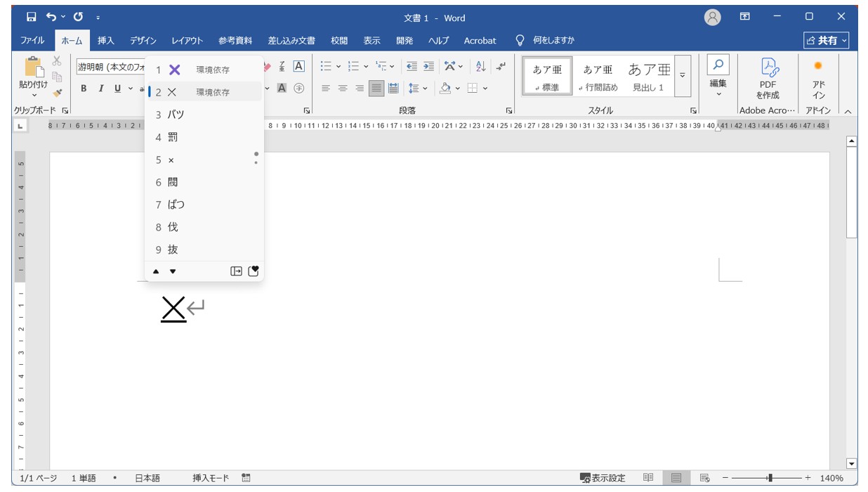The width and height of the screenshot is (868, 492).
Task: Toggle Italic formatting
Action: tap(100, 88)
